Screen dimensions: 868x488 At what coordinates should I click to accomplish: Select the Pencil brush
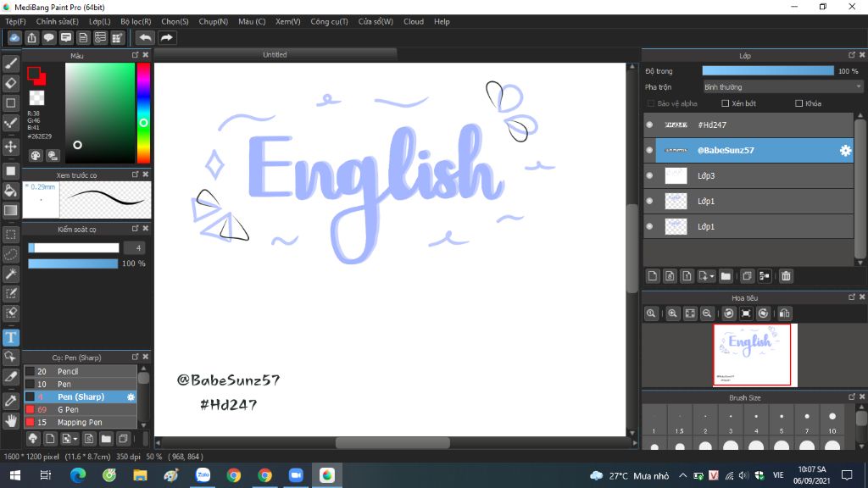tap(81, 371)
